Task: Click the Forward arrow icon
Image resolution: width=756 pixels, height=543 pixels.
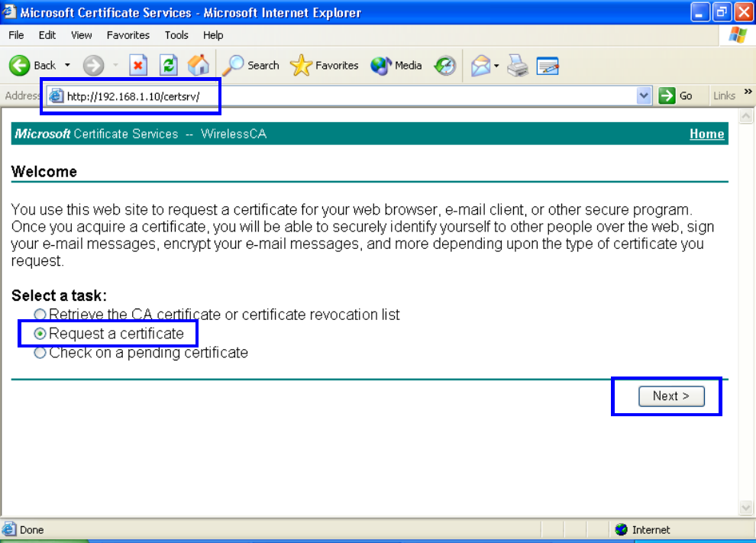Action: [93, 66]
